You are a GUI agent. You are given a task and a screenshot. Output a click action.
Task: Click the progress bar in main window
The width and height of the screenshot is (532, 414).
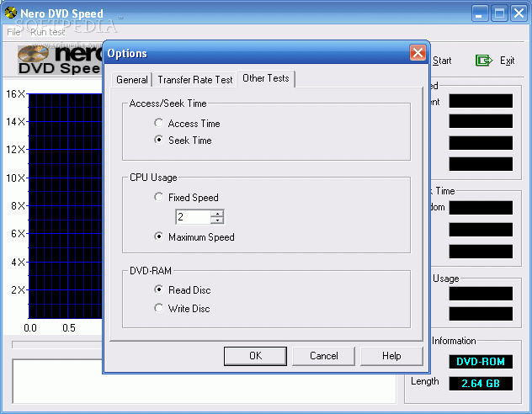[x=57, y=345]
